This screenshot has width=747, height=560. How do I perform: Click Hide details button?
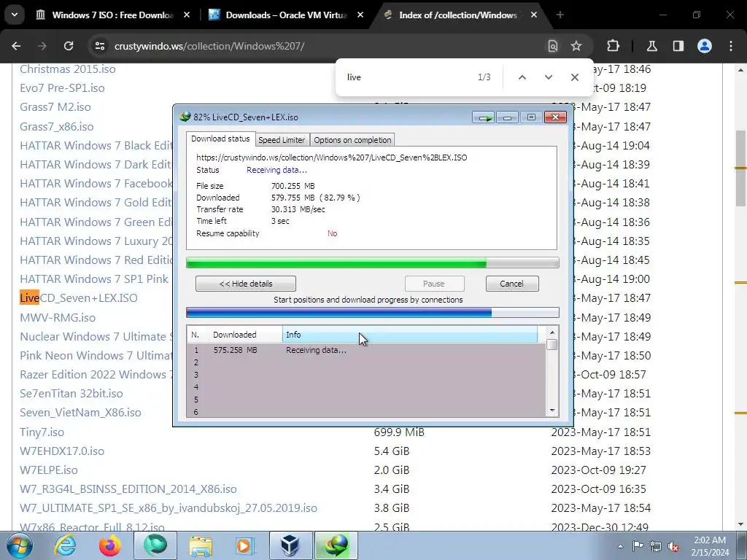(245, 284)
